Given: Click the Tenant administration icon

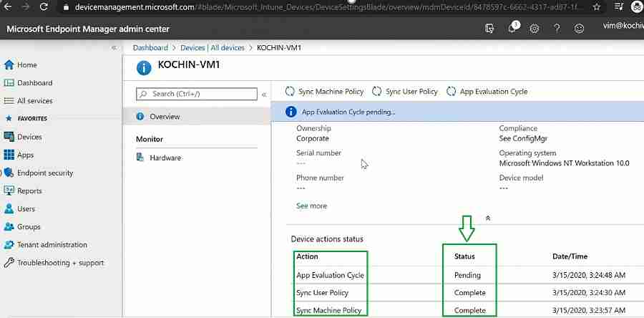Looking at the screenshot, I should coord(9,244).
